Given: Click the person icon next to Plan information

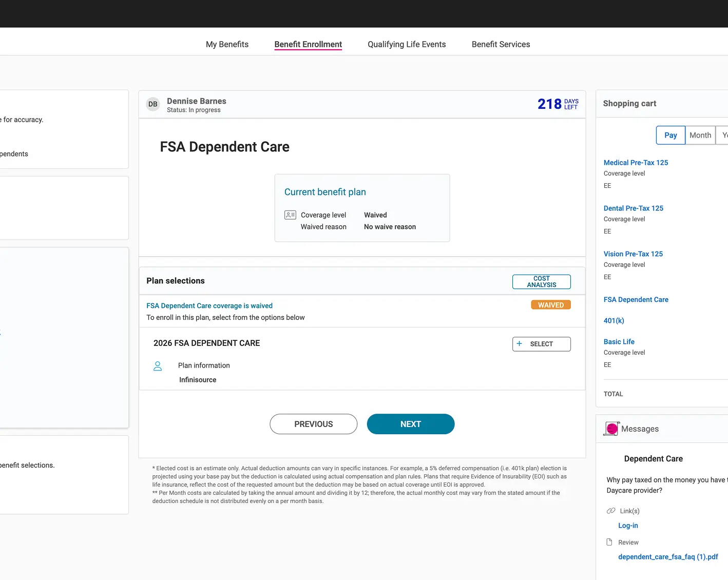Looking at the screenshot, I should [x=158, y=366].
